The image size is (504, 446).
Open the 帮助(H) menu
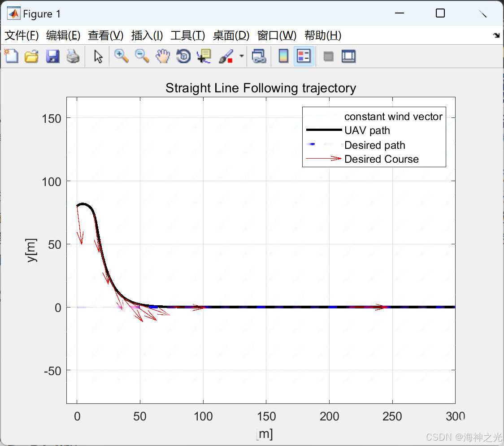(323, 35)
